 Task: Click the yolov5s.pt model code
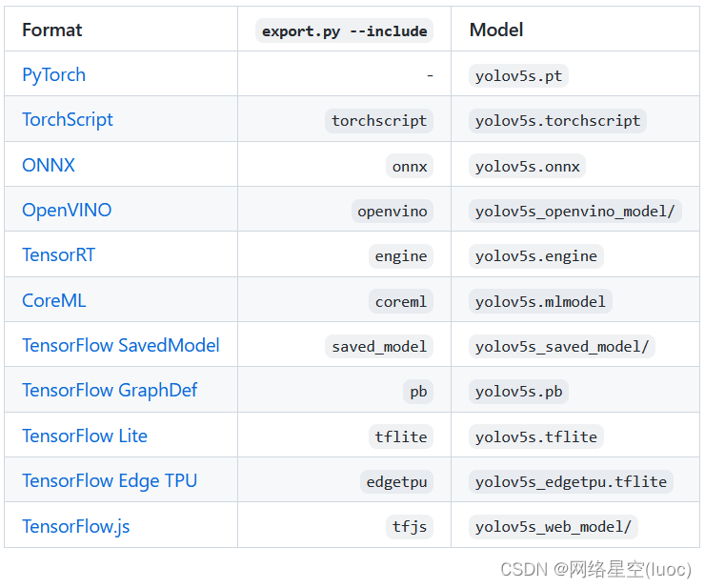[518, 76]
